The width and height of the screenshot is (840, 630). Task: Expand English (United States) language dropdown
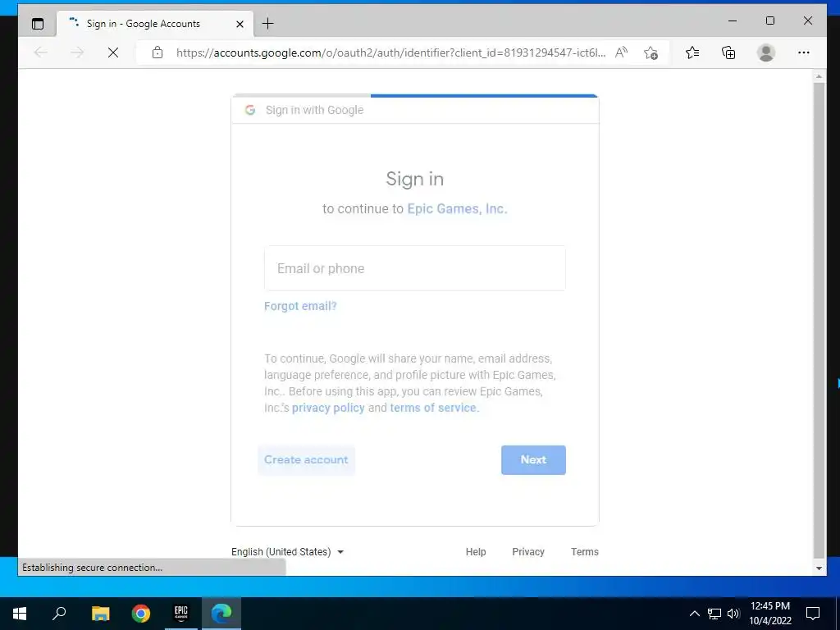tap(287, 552)
